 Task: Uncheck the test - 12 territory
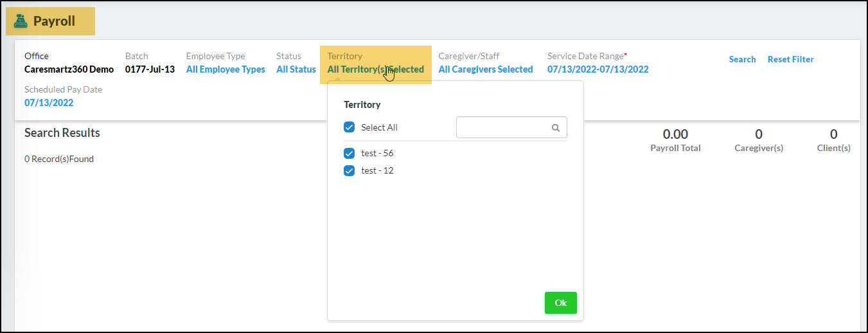coord(350,170)
